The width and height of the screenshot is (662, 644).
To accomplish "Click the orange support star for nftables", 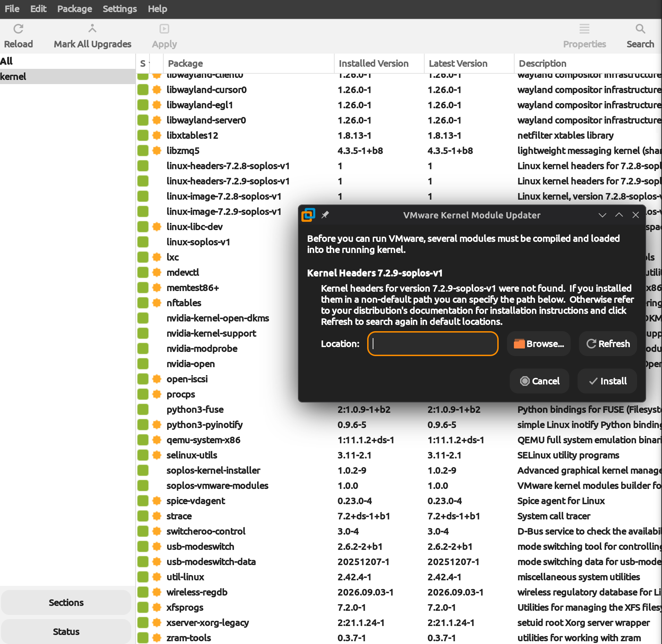I will tap(157, 303).
